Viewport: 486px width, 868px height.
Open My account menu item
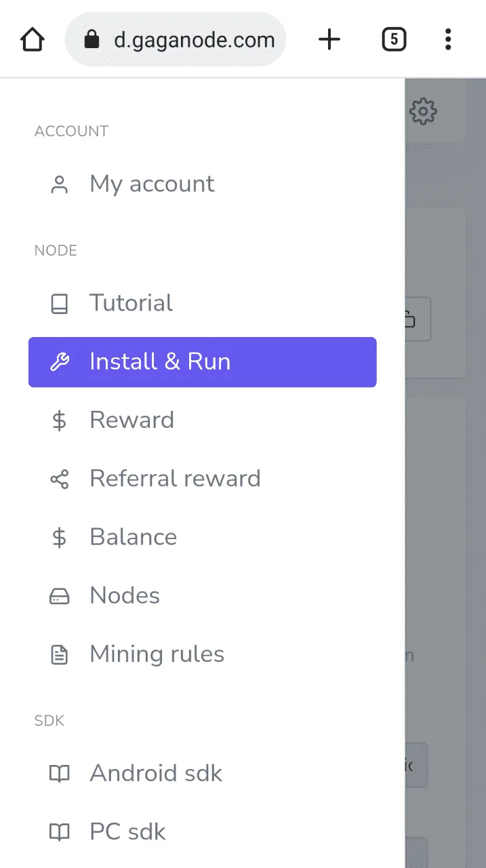pyautogui.click(x=203, y=184)
